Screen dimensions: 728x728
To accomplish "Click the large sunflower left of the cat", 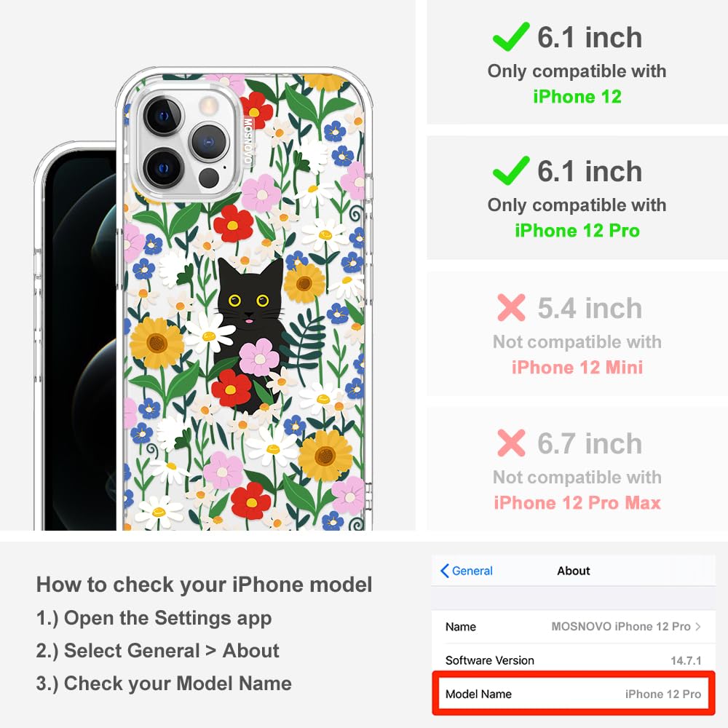I will (157, 343).
